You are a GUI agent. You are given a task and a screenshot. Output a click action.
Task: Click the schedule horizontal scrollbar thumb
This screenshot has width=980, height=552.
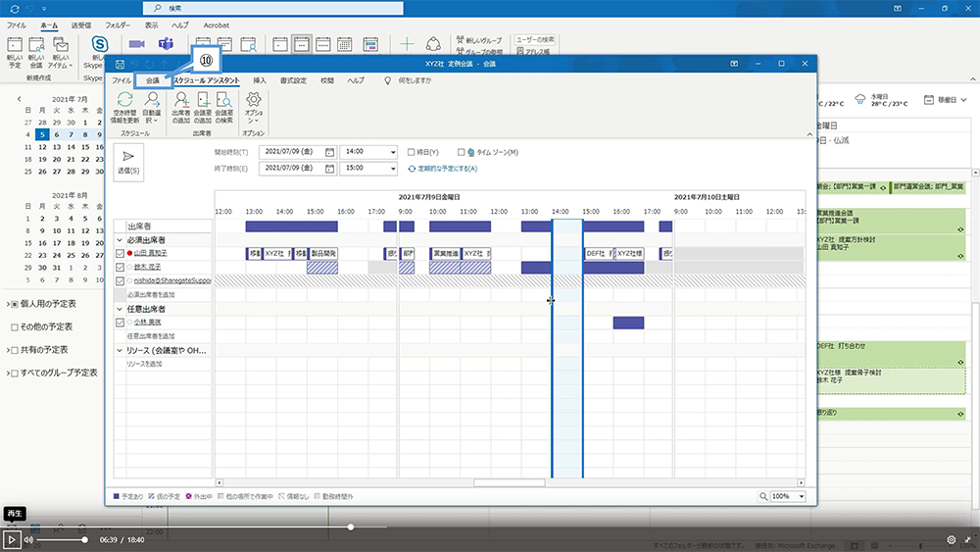coord(510,482)
